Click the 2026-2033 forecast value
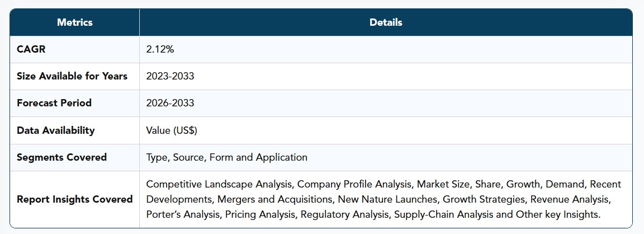 170,103
